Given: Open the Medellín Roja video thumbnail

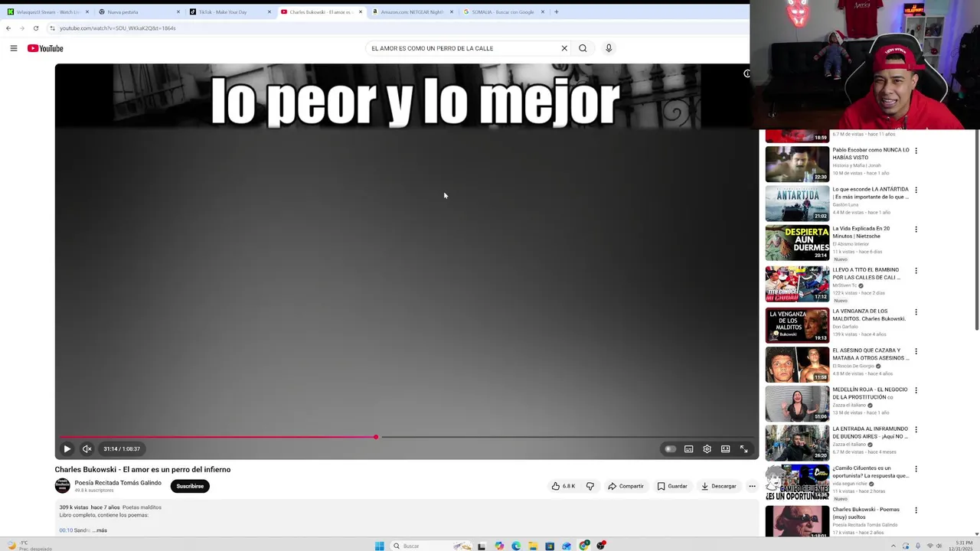Looking at the screenshot, I should [x=797, y=403].
